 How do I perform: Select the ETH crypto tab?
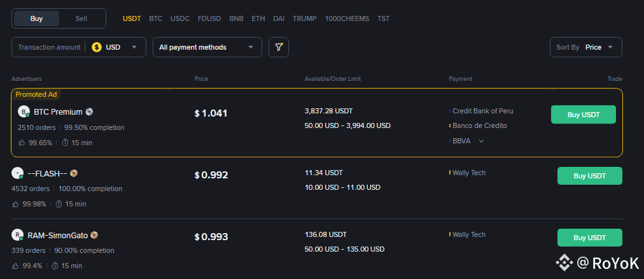click(258, 18)
